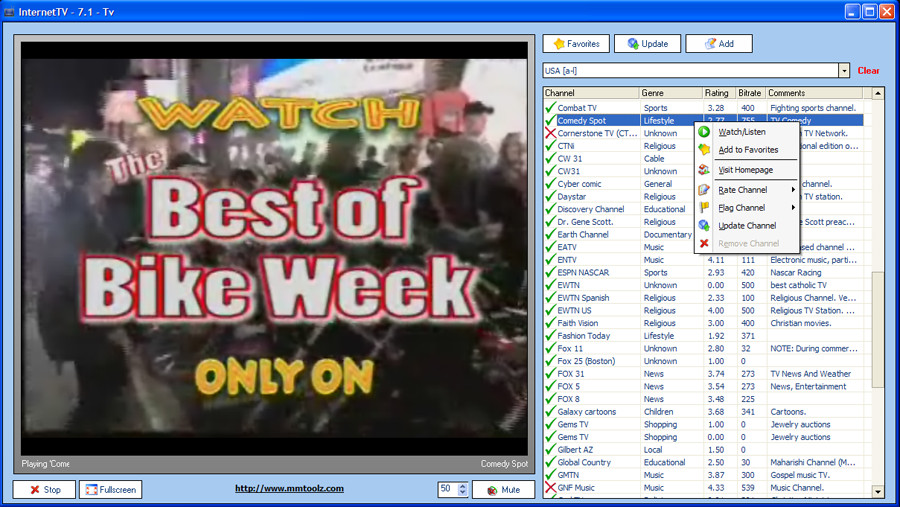Viewport: 900px width, 507px height.
Task: Select the Galaxy cartoons channel row
Action: pos(703,412)
